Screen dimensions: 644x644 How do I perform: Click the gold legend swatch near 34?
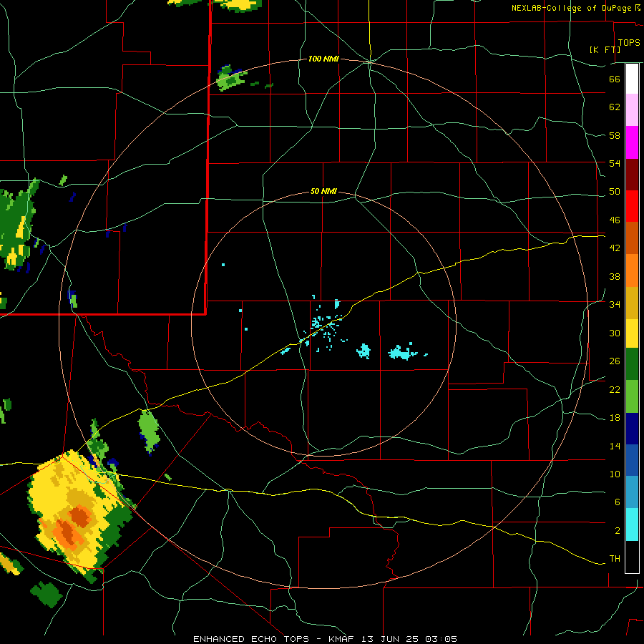coord(632,303)
